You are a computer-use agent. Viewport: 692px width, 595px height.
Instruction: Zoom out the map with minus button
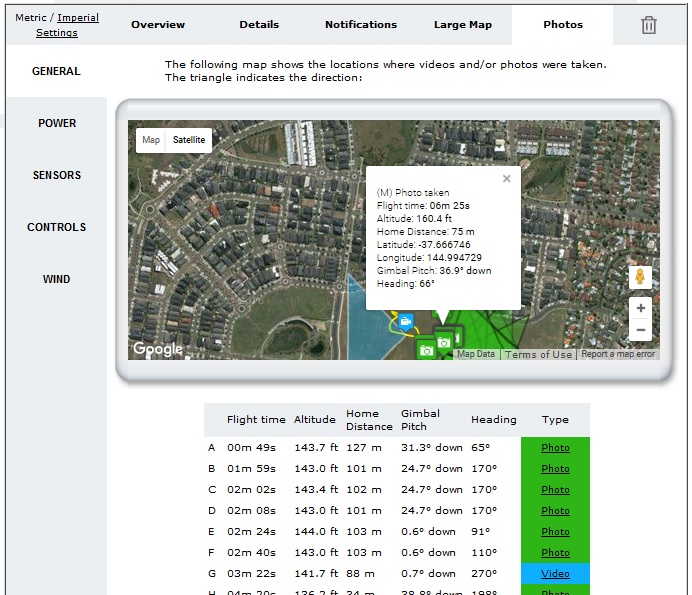(640, 330)
